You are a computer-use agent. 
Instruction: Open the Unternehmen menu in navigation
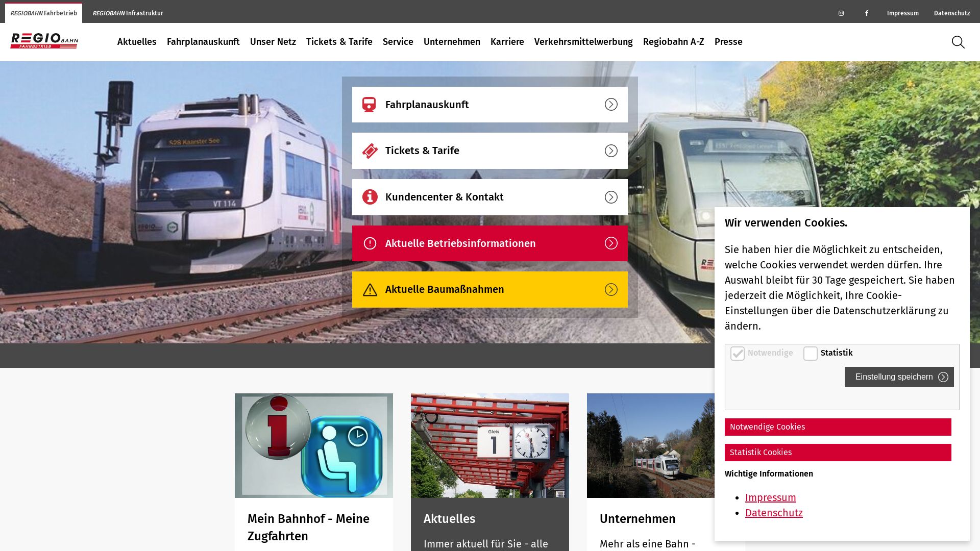click(x=452, y=42)
